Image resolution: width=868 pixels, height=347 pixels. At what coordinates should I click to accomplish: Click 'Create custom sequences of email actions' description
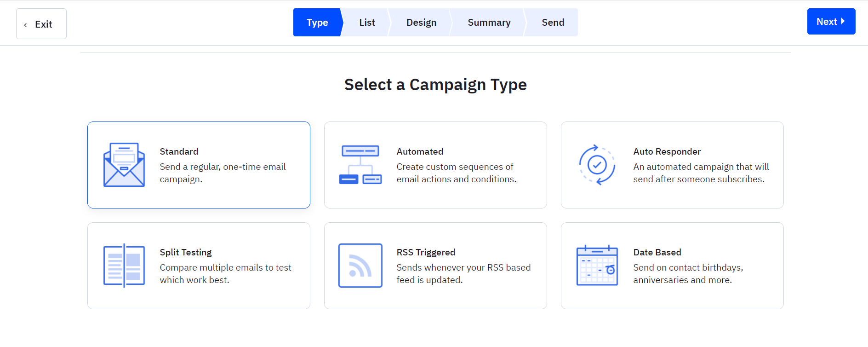click(457, 173)
